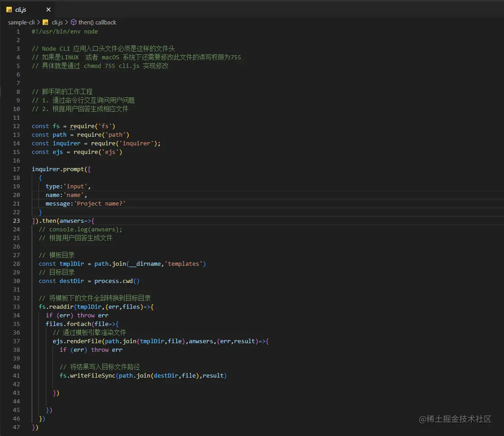
Task: Click 'throw err' on line 38
Action: pyautogui.click(x=107, y=350)
